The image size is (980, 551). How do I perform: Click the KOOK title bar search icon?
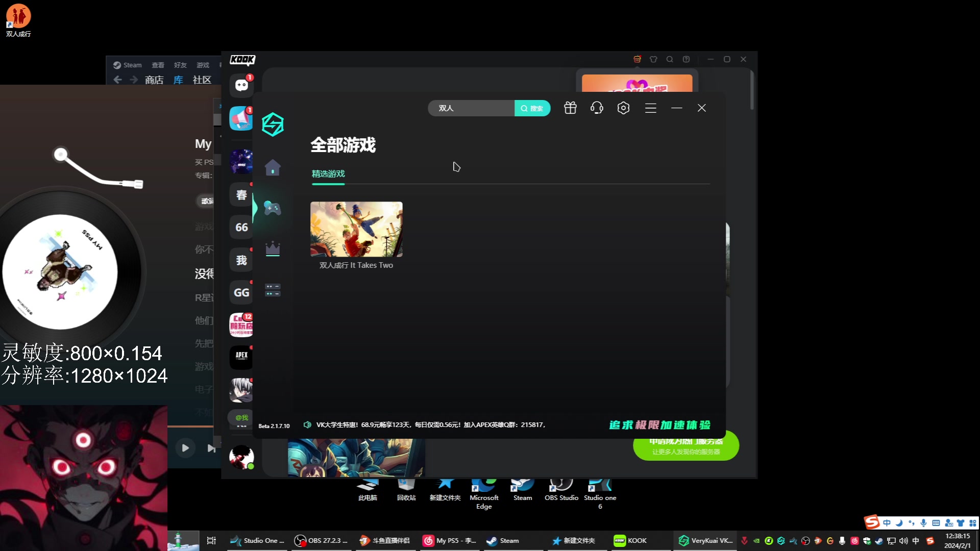[670, 59]
